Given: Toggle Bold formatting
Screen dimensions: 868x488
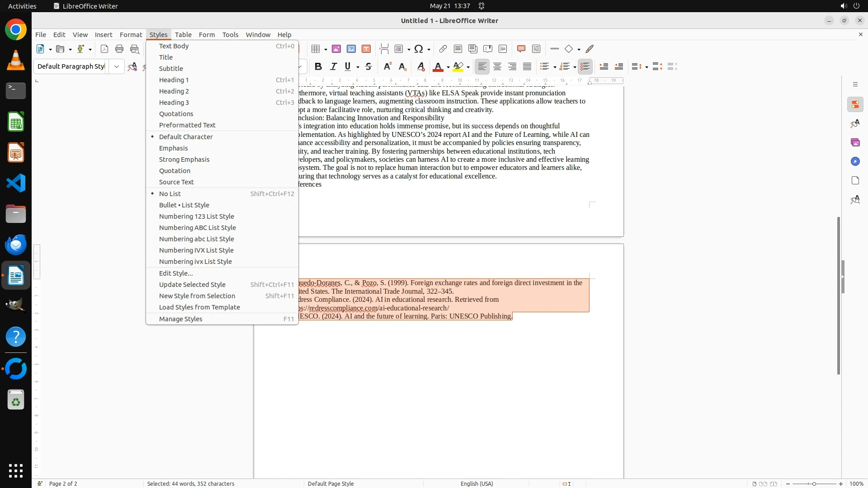Looking at the screenshot, I should (x=318, y=67).
